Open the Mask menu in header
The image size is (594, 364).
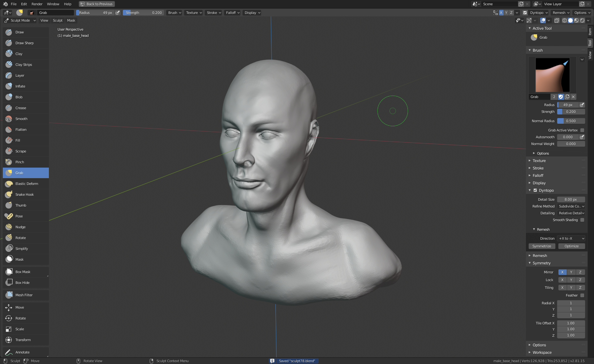point(71,20)
